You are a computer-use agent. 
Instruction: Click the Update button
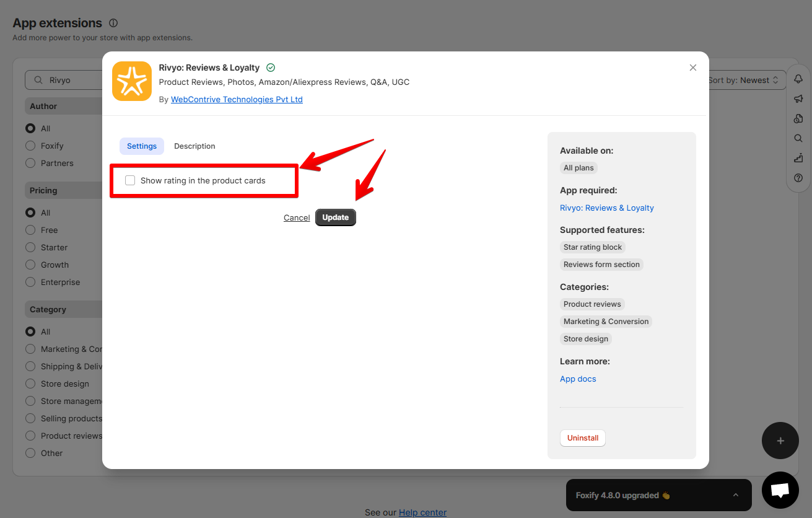pyautogui.click(x=336, y=217)
